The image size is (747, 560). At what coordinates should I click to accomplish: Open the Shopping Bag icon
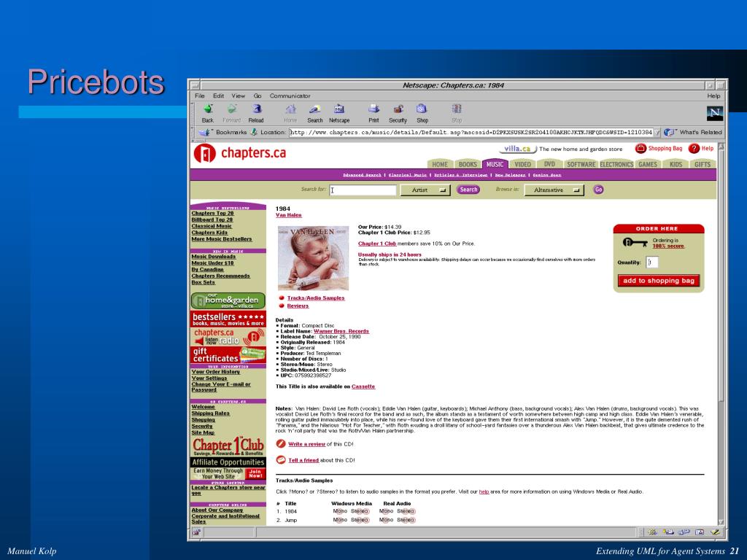pyautogui.click(x=640, y=149)
